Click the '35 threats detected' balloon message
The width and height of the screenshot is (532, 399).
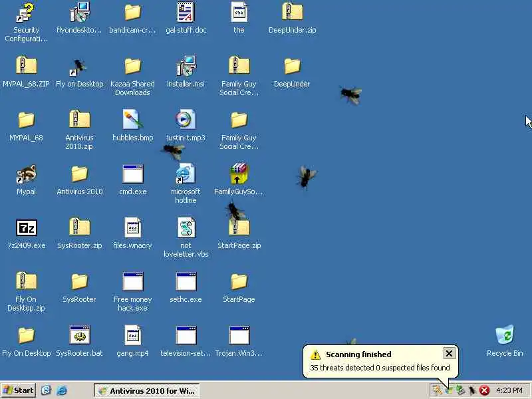(380, 368)
